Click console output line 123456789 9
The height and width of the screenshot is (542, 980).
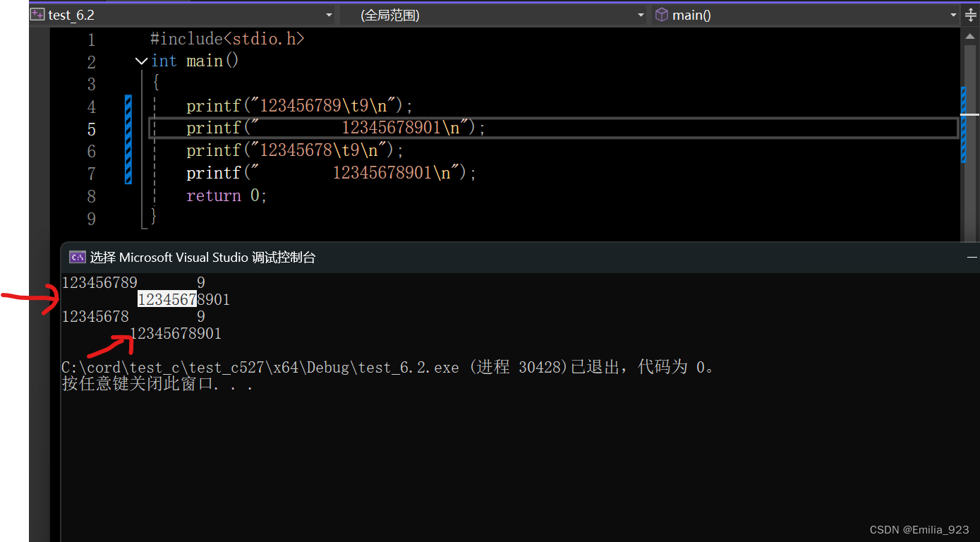coord(133,283)
